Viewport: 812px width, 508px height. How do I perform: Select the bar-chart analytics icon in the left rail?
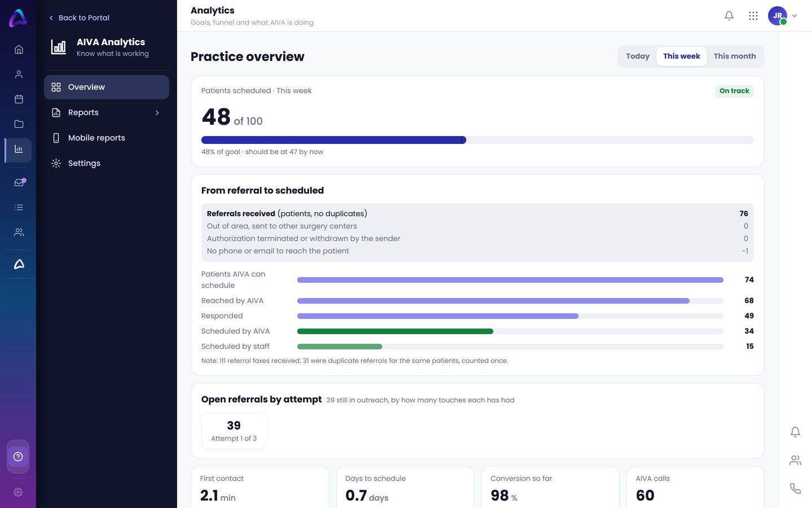[x=19, y=150]
